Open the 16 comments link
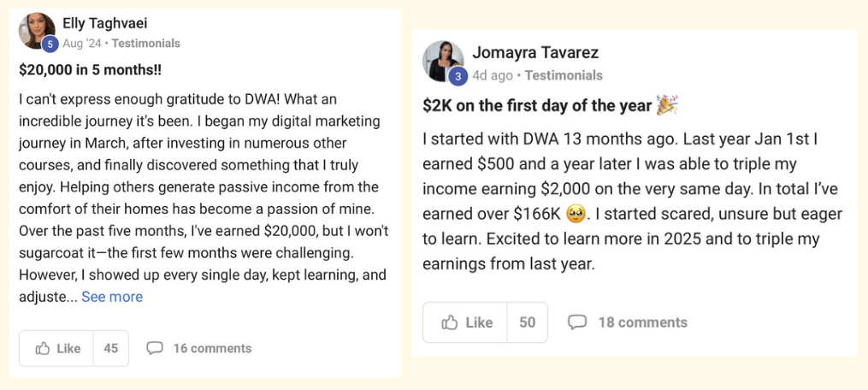 (x=212, y=348)
